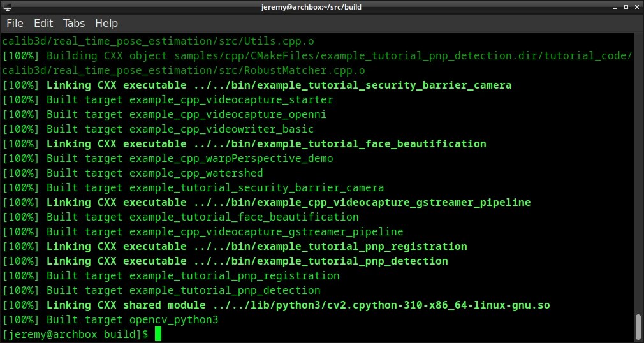Click 'Built target example_cpp_videocapture_starter' line
The image size is (644, 343).
click(168, 100)
